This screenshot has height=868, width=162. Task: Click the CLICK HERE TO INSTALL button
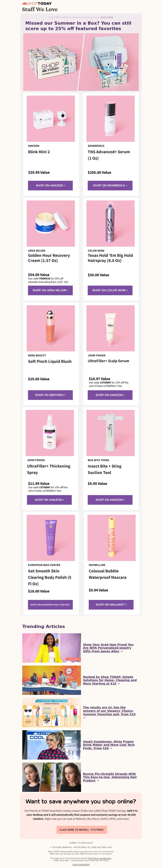pos(81,830)
